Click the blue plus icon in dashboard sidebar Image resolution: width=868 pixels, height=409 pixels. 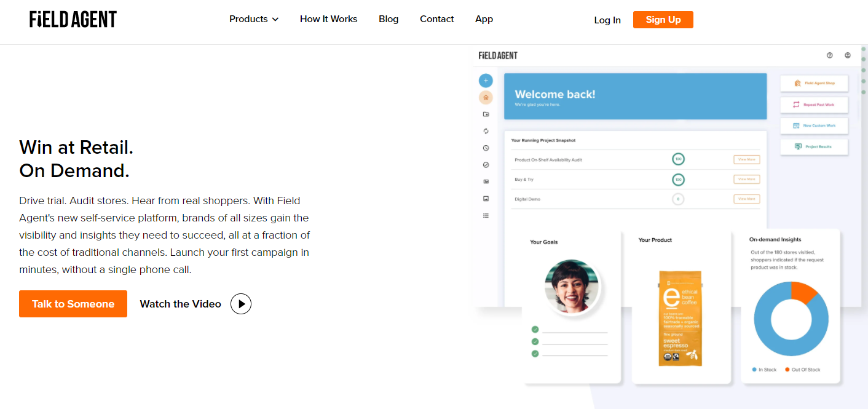(486, 81)
